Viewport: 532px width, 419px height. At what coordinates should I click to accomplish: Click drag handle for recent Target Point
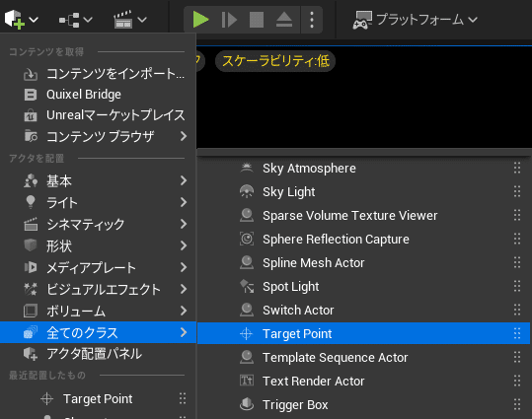183,398
